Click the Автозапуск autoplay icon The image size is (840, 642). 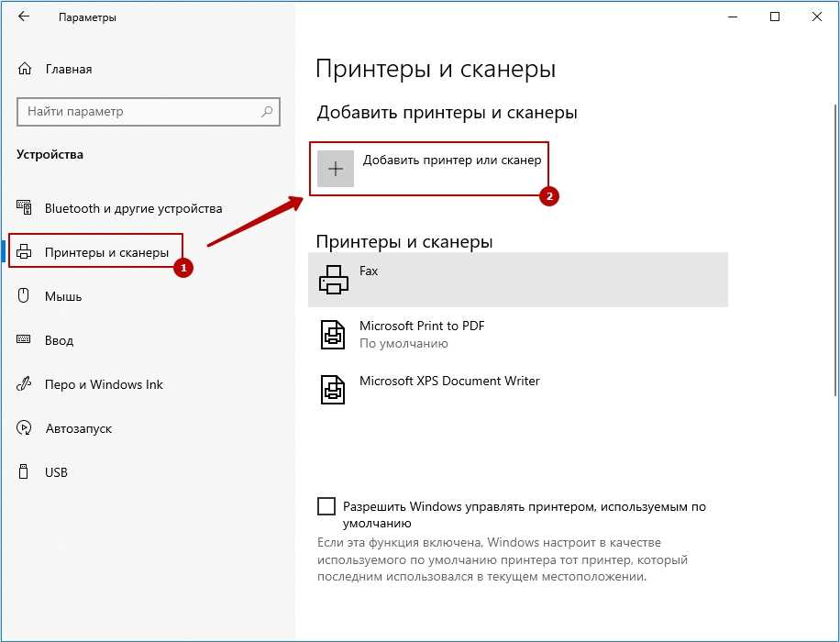25,428
